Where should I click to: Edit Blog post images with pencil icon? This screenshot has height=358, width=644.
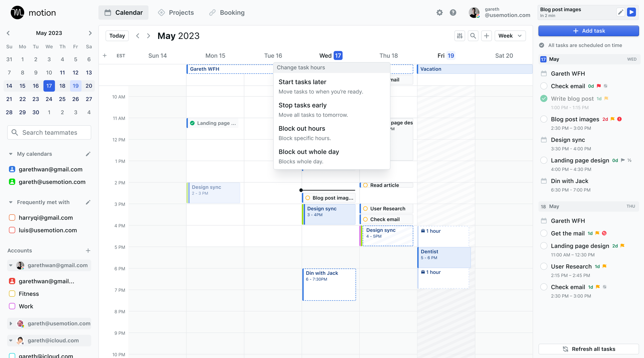[620, 12]
